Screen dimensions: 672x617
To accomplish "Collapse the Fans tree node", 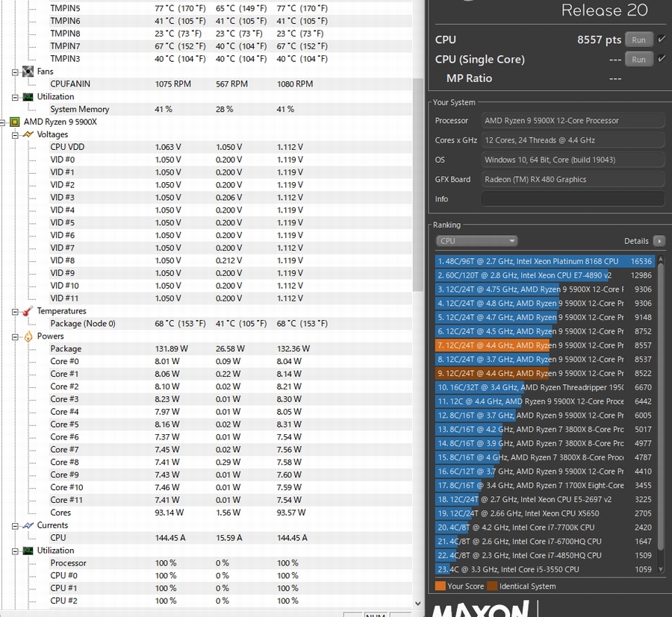I will point(15,72).
